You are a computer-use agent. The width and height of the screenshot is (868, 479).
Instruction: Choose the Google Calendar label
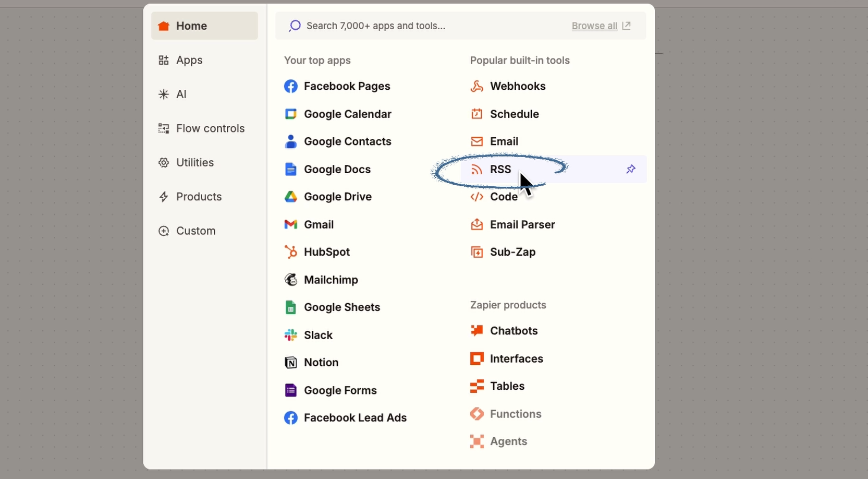[348, 114]
